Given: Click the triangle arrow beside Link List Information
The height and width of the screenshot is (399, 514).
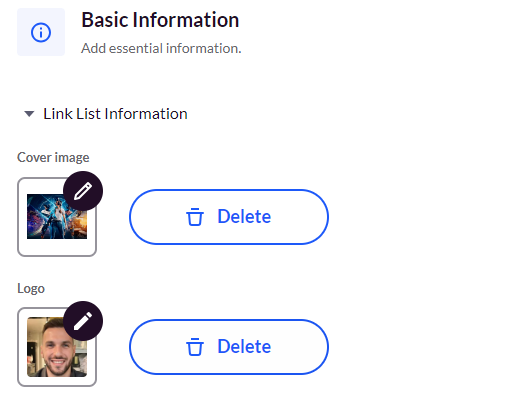Looking at the screenshot, I should [x=29, y=114].
